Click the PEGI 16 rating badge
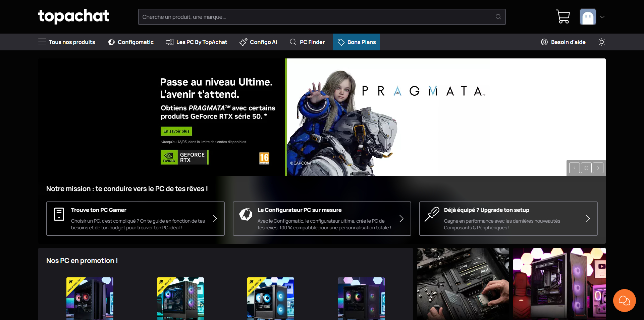The image size is (644, 320). point(264,158)
